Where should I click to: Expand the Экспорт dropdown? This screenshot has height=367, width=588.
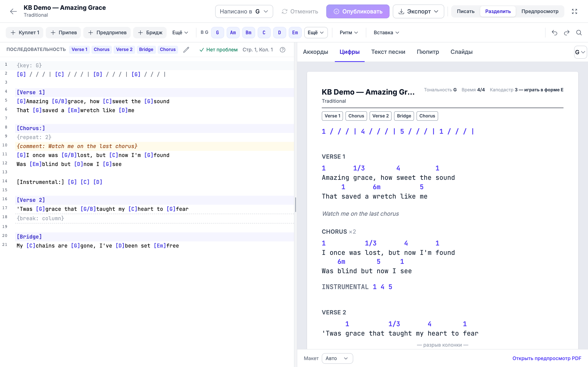pyautogui.click(x=418, y=11)
